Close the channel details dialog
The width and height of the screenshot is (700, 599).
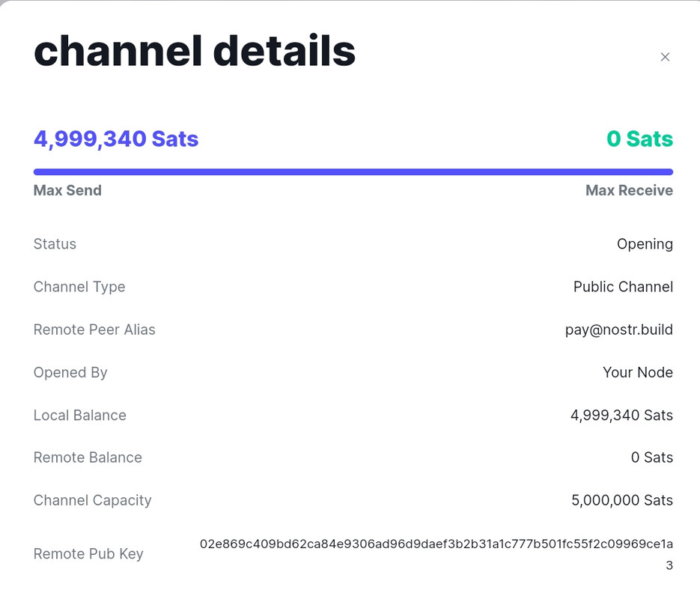tap(665, 57)
